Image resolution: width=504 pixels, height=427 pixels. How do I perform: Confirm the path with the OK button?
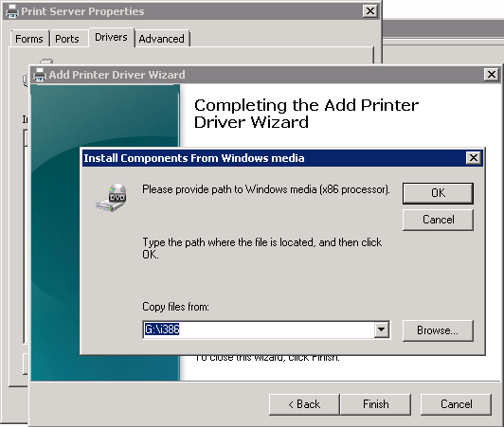tap(438, 193)
